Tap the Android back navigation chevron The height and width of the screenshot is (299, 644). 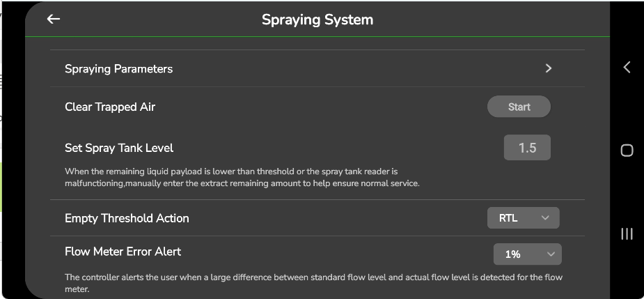[x=627, y=67]
